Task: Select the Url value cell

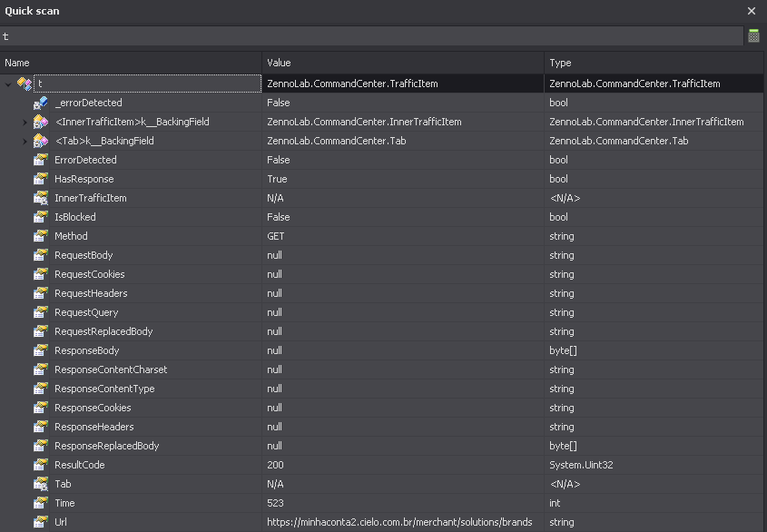Action: 399,522
